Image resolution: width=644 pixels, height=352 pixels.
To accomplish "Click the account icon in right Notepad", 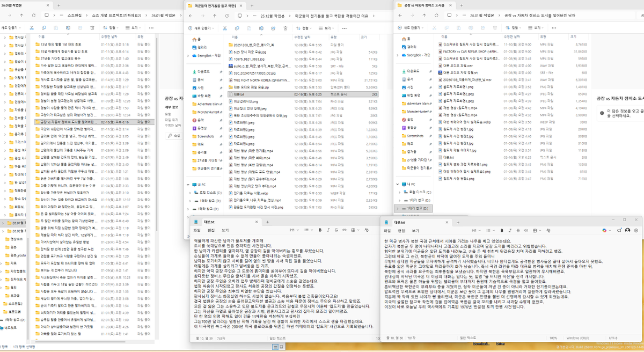I will coord(627,230).
